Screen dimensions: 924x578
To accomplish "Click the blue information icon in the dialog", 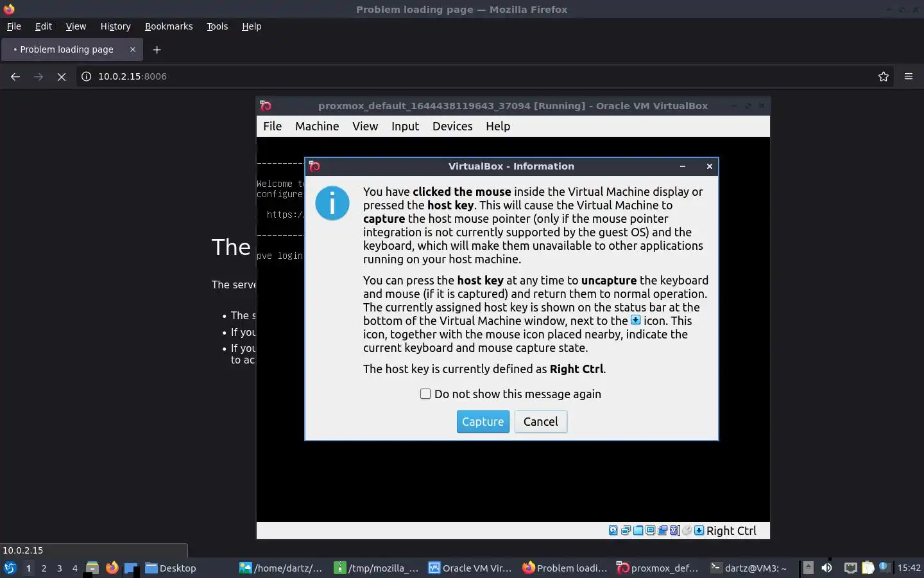I will (x=332, y=203).
